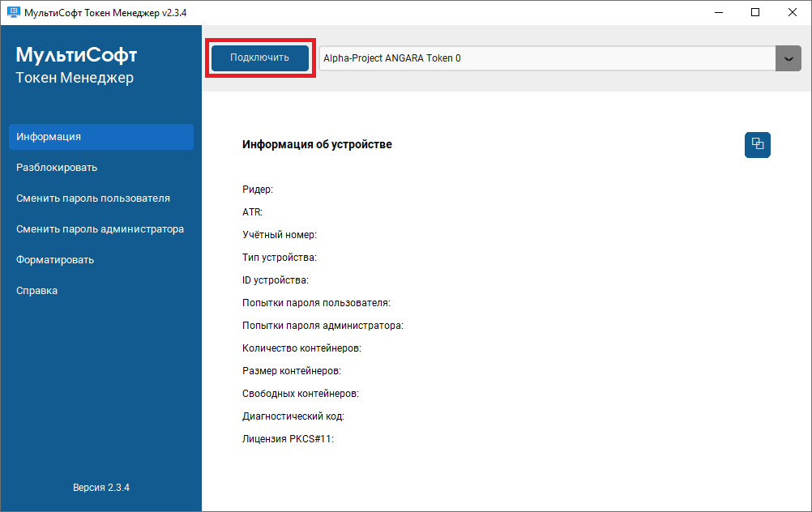
Task: Open the Справка section
Action: [37, 291]
